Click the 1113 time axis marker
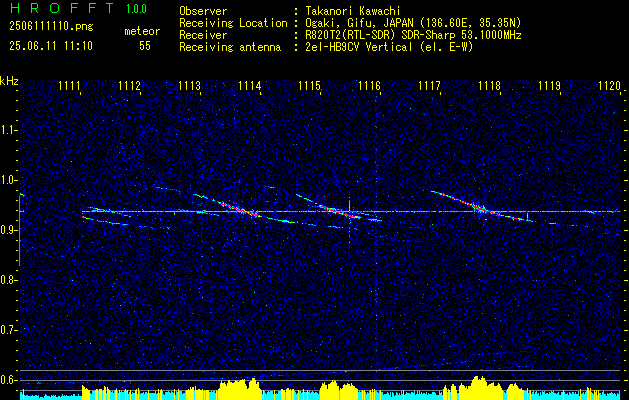This screenshot has height=400, width=629. coord(189,86)
